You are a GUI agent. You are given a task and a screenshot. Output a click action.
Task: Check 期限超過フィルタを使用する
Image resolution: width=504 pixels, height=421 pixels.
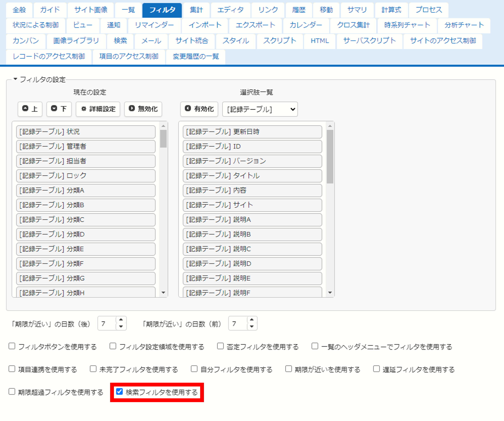(x=12, y=392)
